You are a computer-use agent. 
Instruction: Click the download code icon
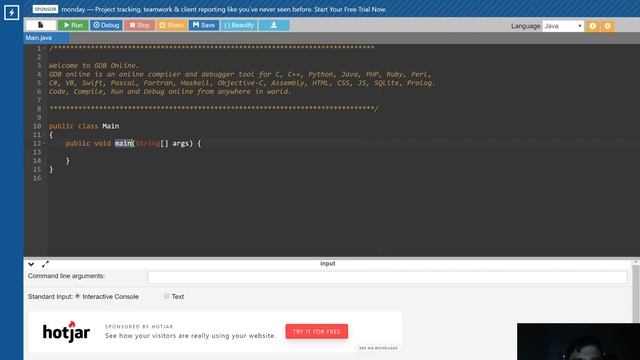(274, 25)
